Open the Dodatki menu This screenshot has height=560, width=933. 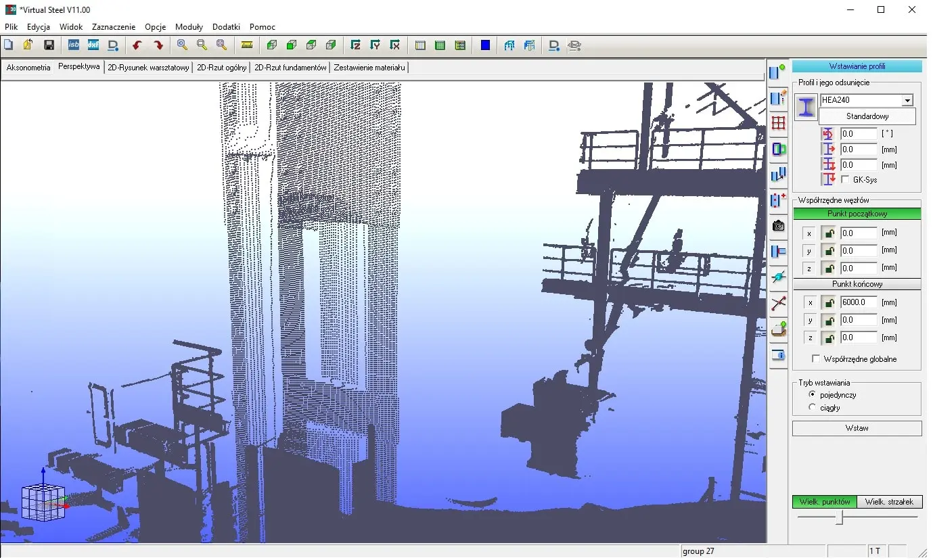226,27
